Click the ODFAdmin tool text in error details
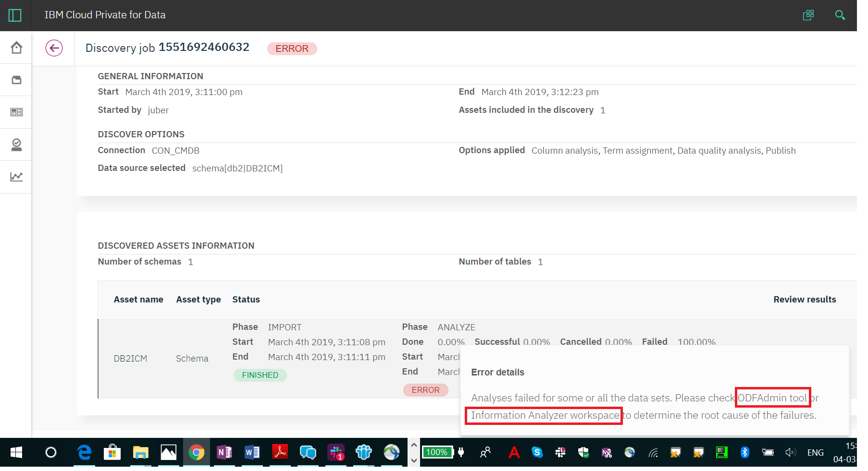This screenshot has height=471, width=868. pos(772,398)
